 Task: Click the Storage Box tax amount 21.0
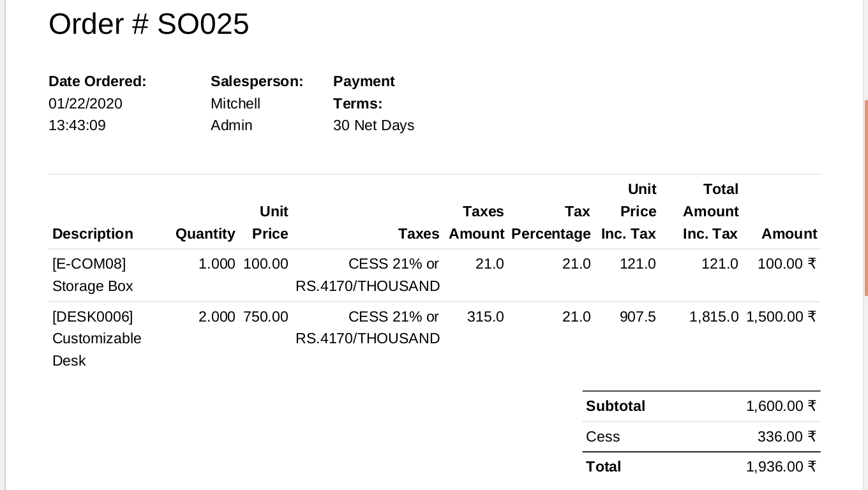[490, 264]
